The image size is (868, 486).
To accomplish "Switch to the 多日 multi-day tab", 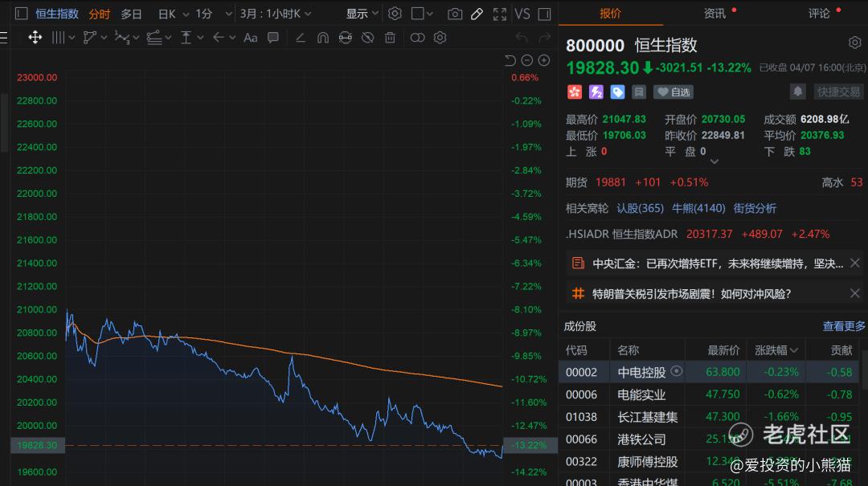I will pos(131,14).
